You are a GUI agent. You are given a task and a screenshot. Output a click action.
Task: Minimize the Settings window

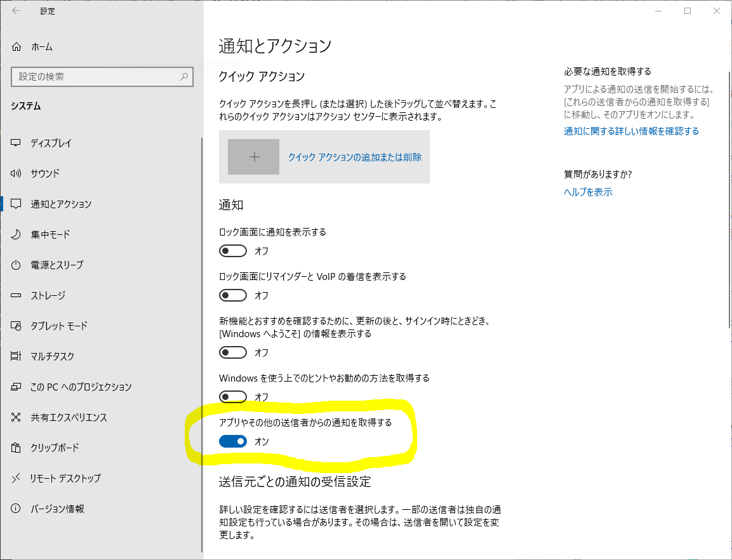coord(659,11)
